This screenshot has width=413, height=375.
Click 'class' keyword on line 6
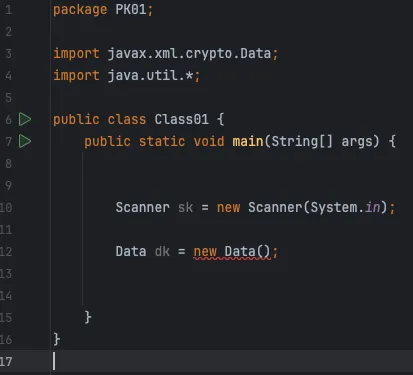point(127,119)
